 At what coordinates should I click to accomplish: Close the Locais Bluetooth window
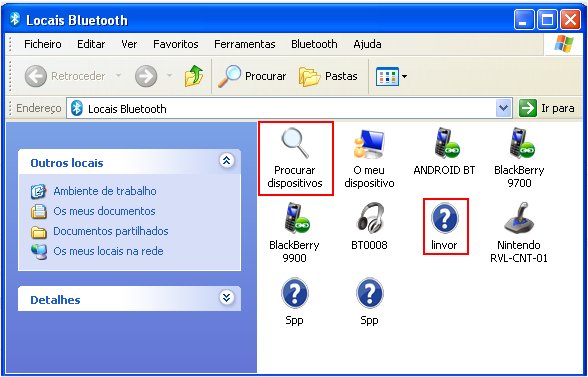(x=570, y=20)
